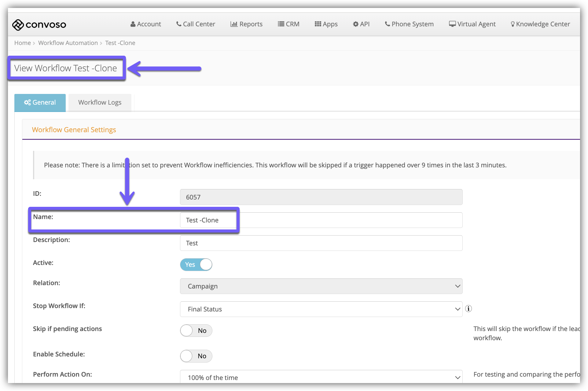The width and height of the screenshot is (588, 391).
Task: Toggle the Active switch off
Action: (196, 265)
